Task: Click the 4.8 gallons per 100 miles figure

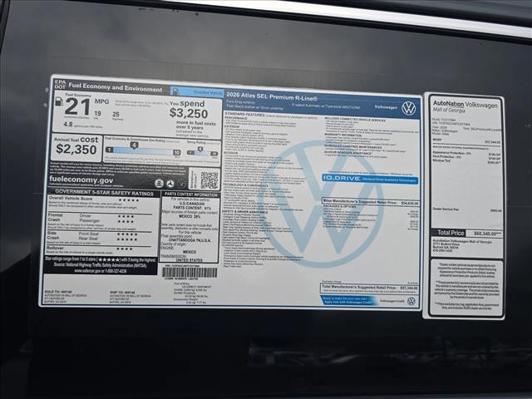Action: [x=68, y=124]
